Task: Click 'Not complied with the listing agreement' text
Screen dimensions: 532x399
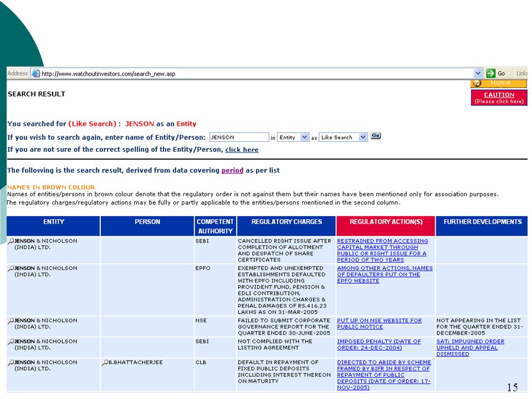Action: [x=275, y=345]
